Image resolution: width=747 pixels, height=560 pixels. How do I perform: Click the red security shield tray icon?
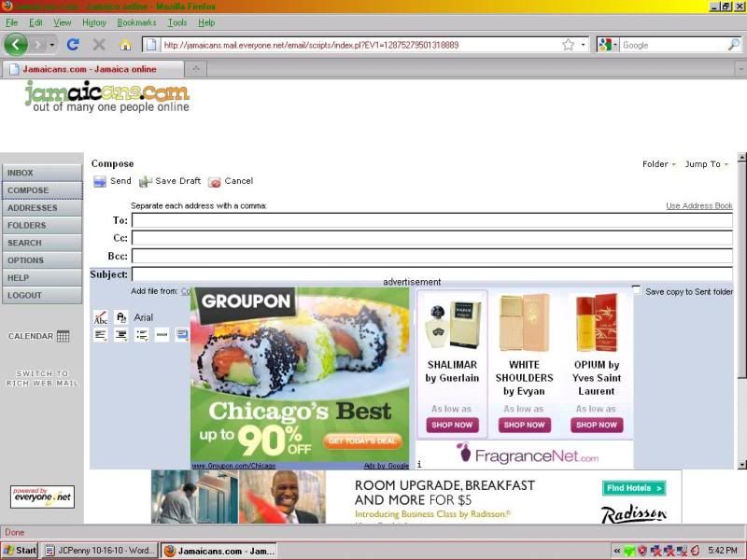(x=642, y=551)
